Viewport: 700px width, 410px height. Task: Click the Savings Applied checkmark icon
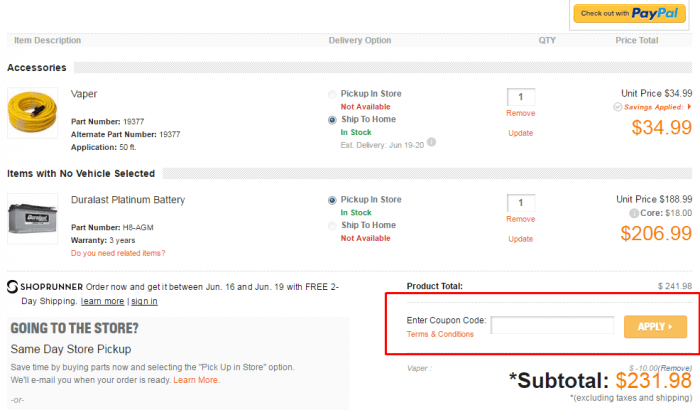point(617,107)
